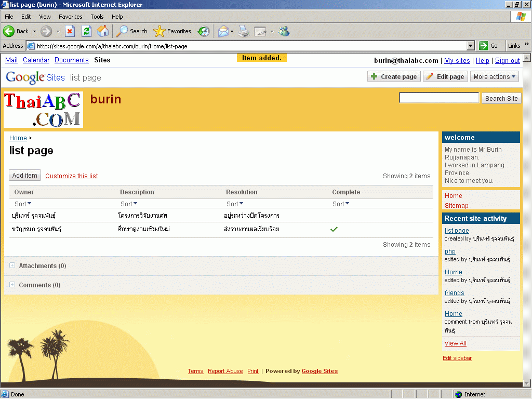Click the Edit page button
The height and width of the screenshot is (399, 532).
coord(445,77)
